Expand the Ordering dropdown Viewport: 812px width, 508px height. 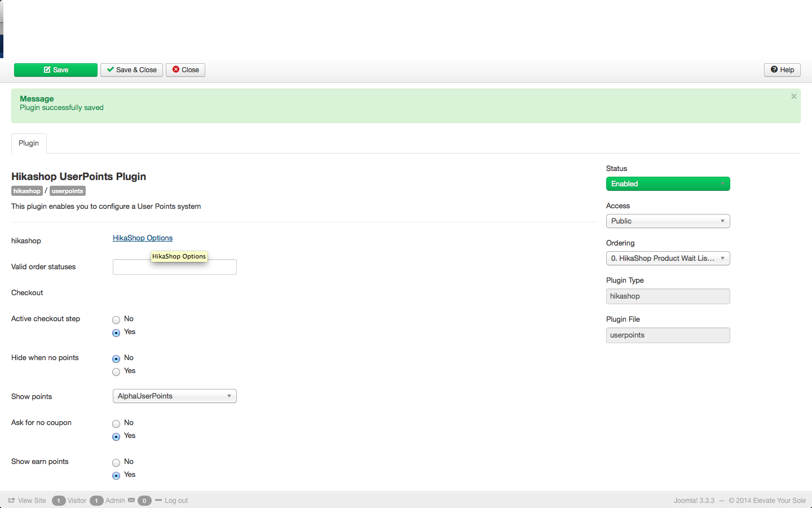[668, 259]
